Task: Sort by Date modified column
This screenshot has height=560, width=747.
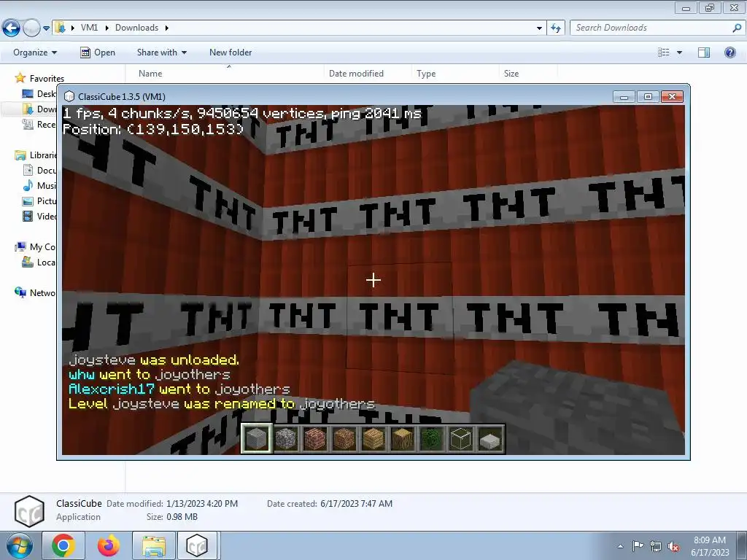Action: [x=368, y=74]
